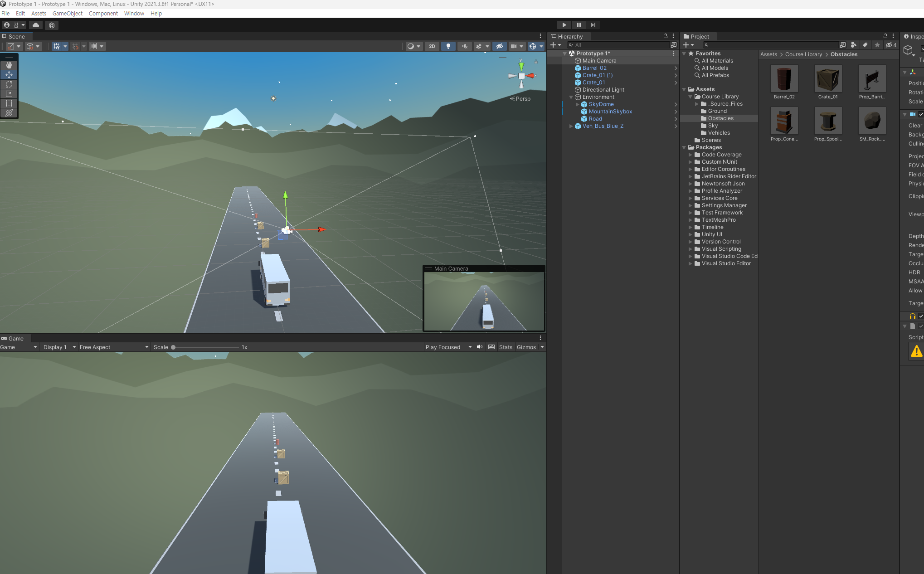
Task: Open the cloud services icon
Action: [x=36, y=25]
